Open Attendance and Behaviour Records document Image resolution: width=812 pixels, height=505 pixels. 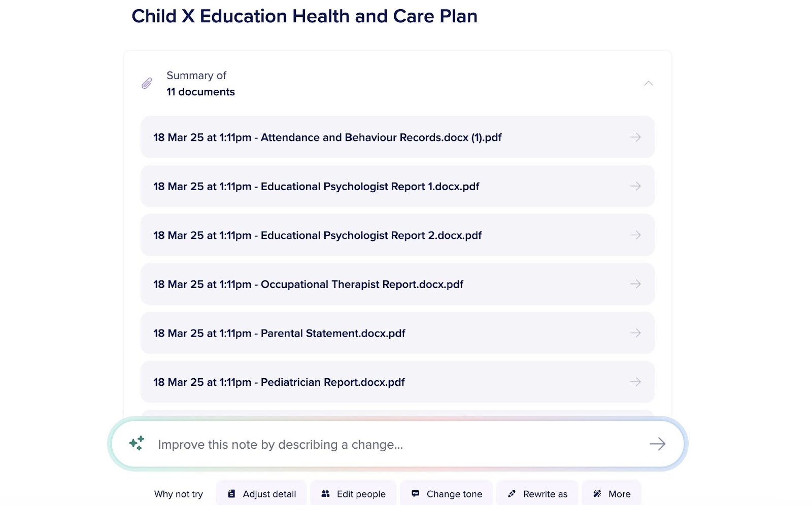327,137
